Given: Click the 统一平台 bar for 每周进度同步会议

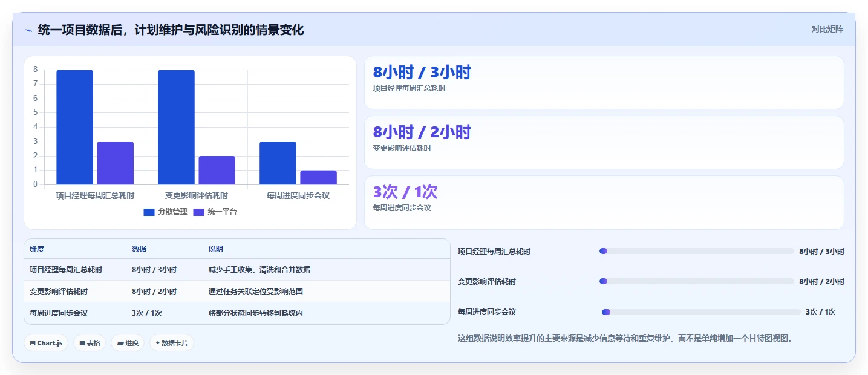Looking at the screenshot, I should point(319,178).
